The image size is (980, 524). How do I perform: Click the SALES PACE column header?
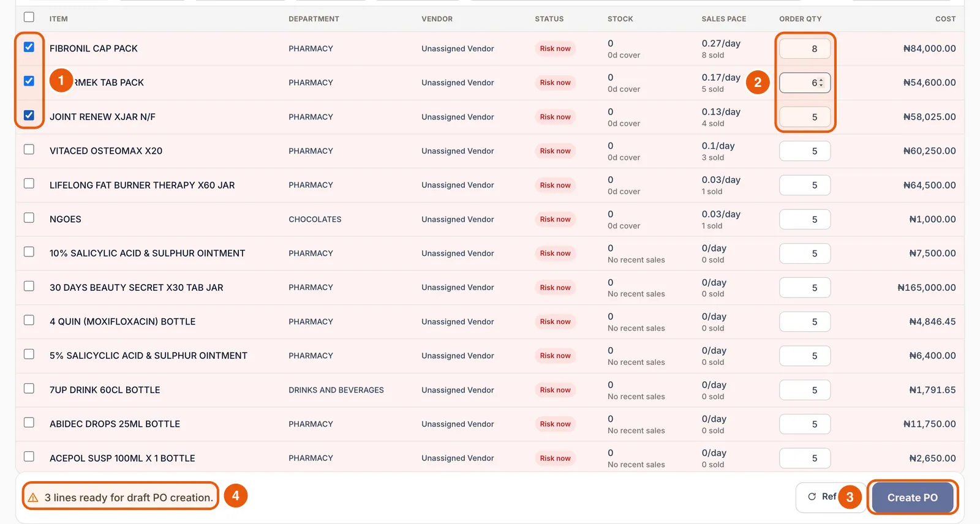coord(724,19)
